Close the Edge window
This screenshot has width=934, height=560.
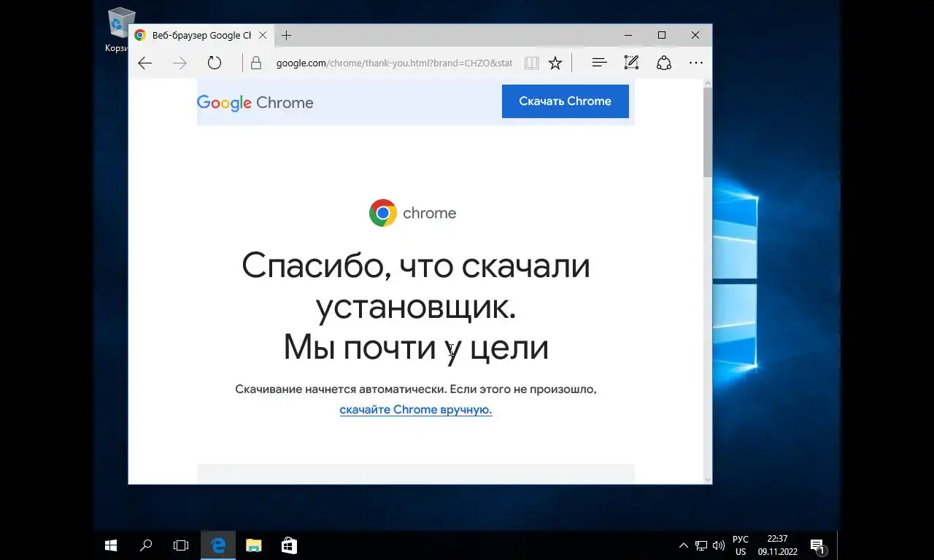695,35
